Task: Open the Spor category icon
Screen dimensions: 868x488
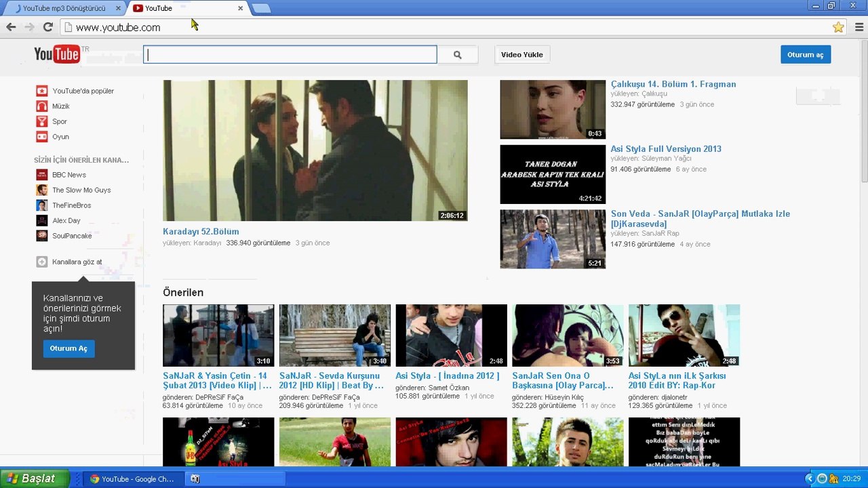Action: coord(41,121)
